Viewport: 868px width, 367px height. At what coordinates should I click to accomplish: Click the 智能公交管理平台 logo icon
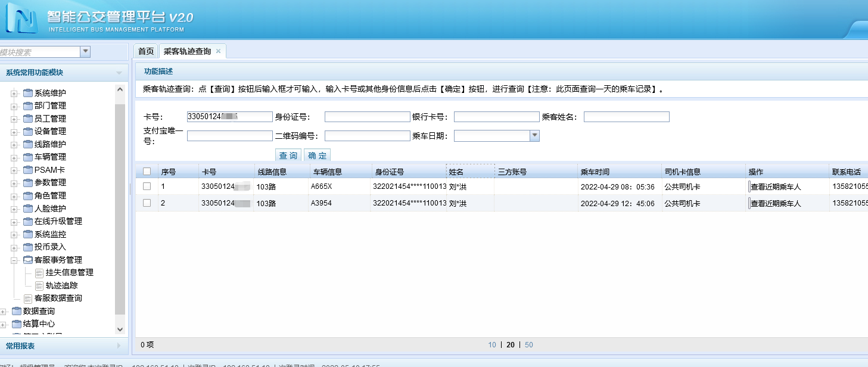21,18
